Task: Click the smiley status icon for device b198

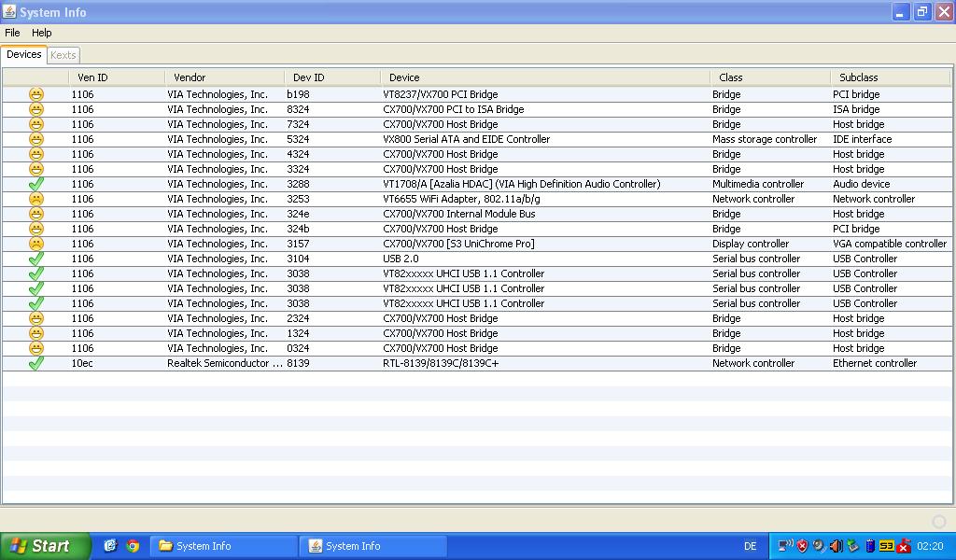Action: point(36,94)
